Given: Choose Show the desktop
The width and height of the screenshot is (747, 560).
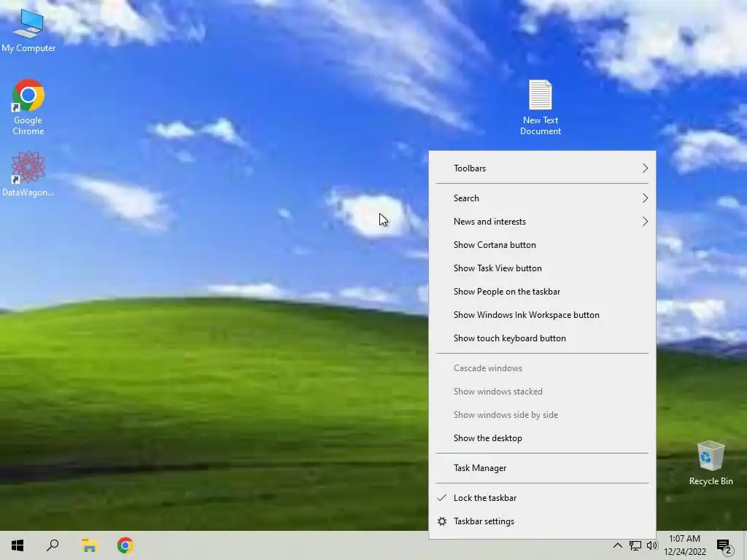Looking at the screenshot, I should [542, 438].
